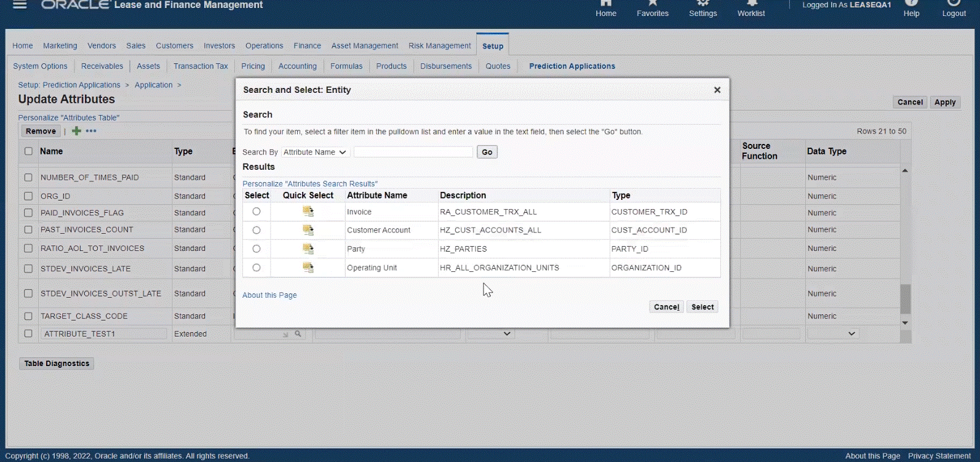Close the Search and Select: Entity dialog
Screen dimensions: 980x462
[717, 90]
